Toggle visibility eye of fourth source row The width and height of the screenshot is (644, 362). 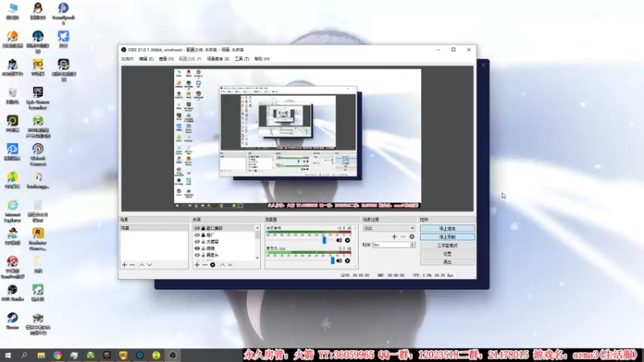(197, 249)
